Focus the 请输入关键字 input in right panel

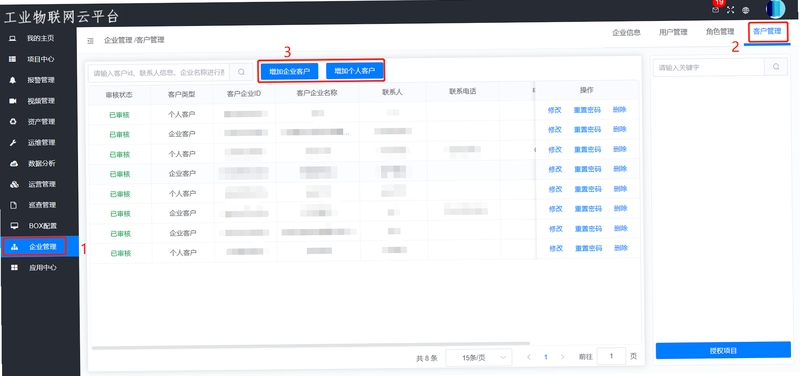[x=709, y=67]
